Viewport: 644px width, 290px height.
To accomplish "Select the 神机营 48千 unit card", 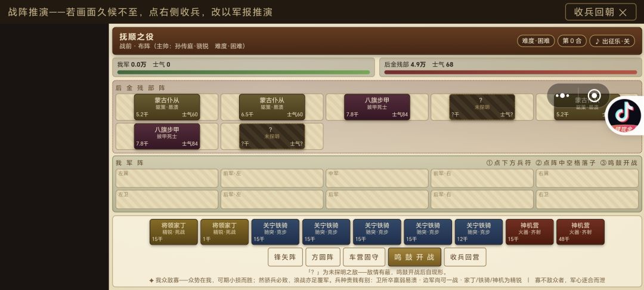I will click(580, 232).
